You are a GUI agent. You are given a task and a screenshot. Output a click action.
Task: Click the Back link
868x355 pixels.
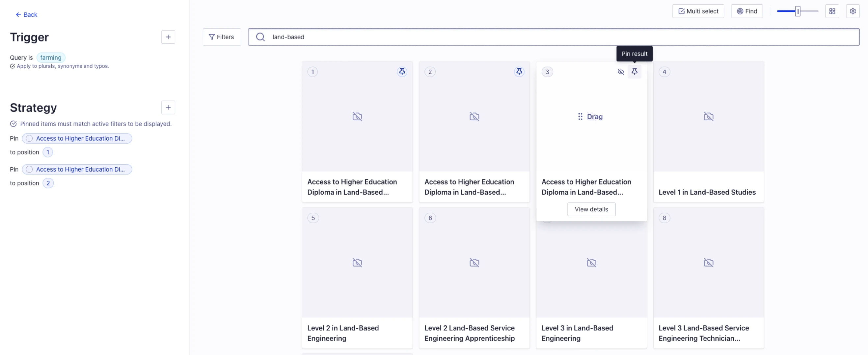click(26, 14)
